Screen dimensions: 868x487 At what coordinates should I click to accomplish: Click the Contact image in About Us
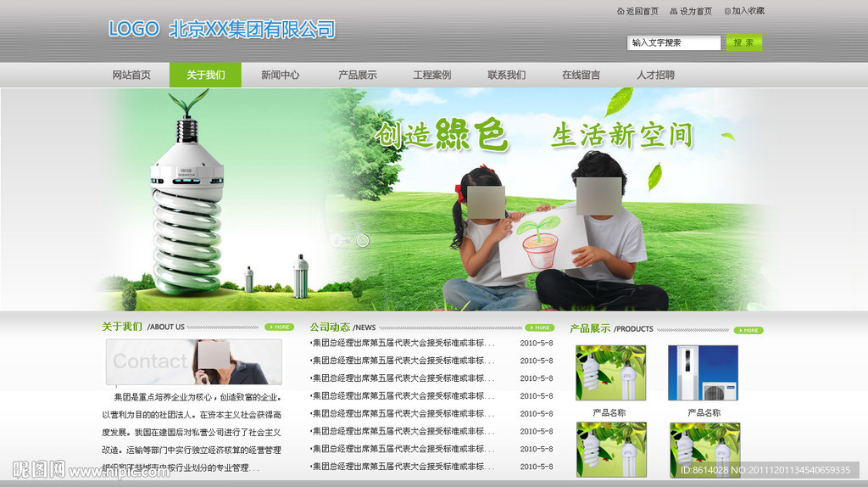194,362
